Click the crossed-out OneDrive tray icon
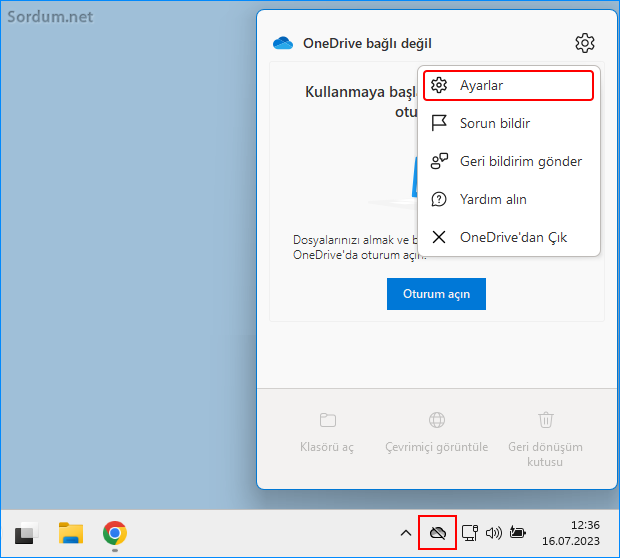This screenshot has width=620, height=558. pos(437,533)
